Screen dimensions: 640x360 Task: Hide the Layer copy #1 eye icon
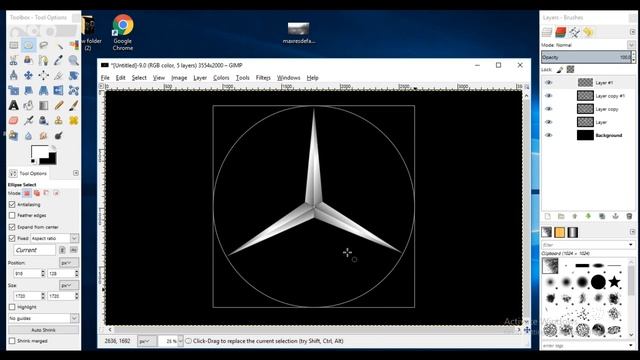[x=549, y=96]
